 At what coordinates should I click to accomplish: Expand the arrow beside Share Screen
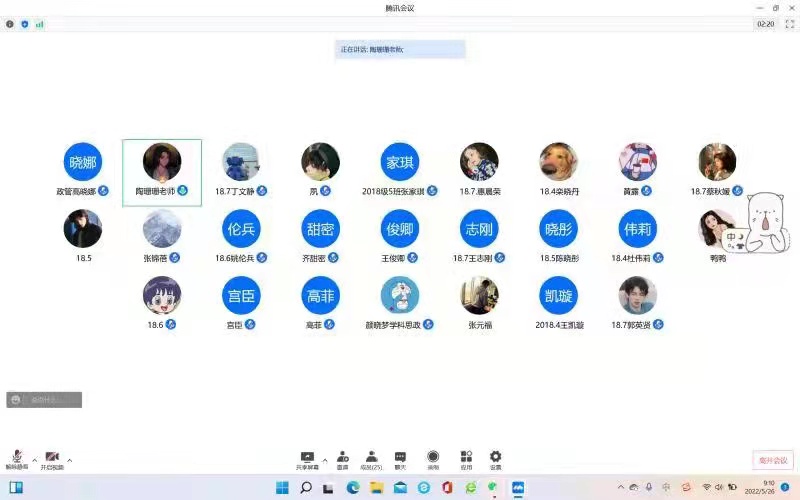click(x=325, y=456)
